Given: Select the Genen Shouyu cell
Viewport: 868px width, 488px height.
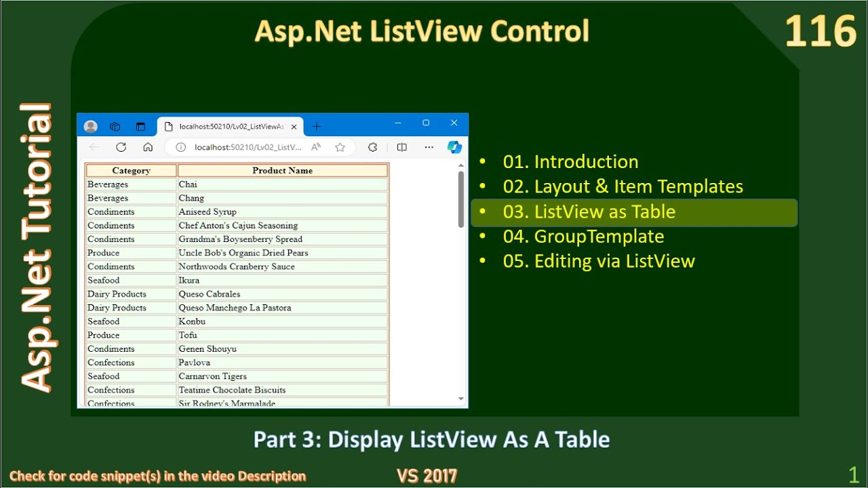Looking at the screenshot, I should pos(283,349).
